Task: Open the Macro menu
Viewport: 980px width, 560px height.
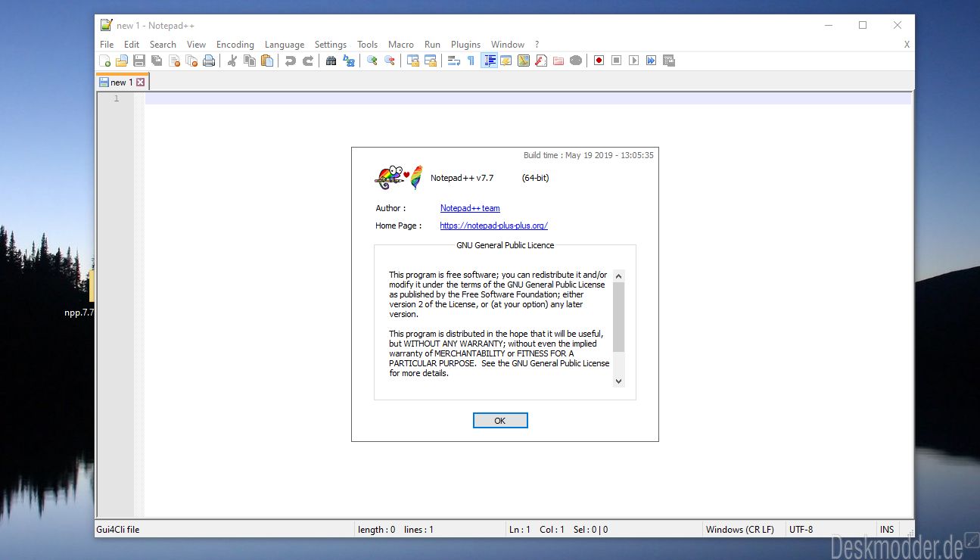Action: click(x=401, y=45)
